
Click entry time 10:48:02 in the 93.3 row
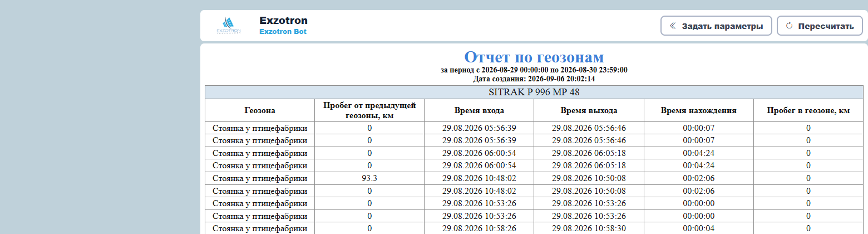tap(479, 178)
